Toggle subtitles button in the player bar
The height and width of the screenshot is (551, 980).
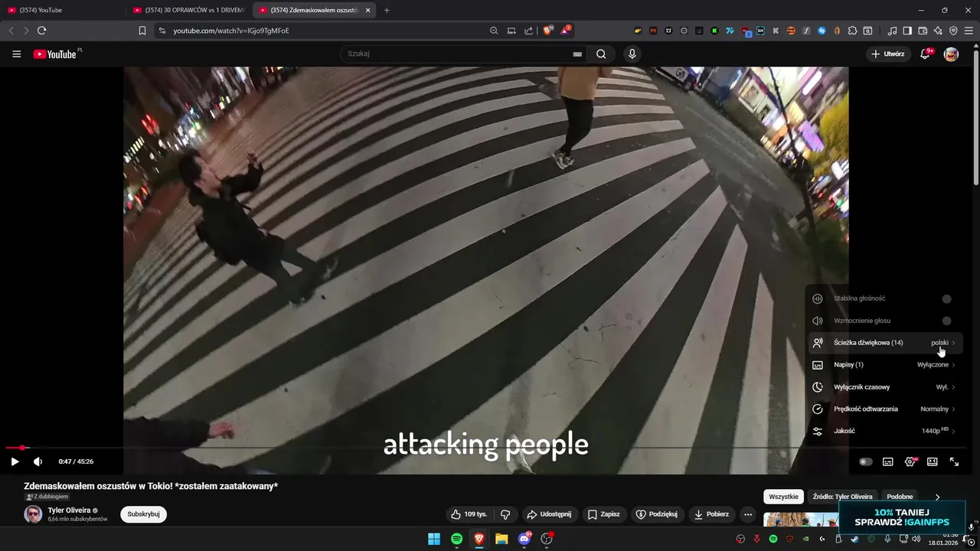pos(887,461)
